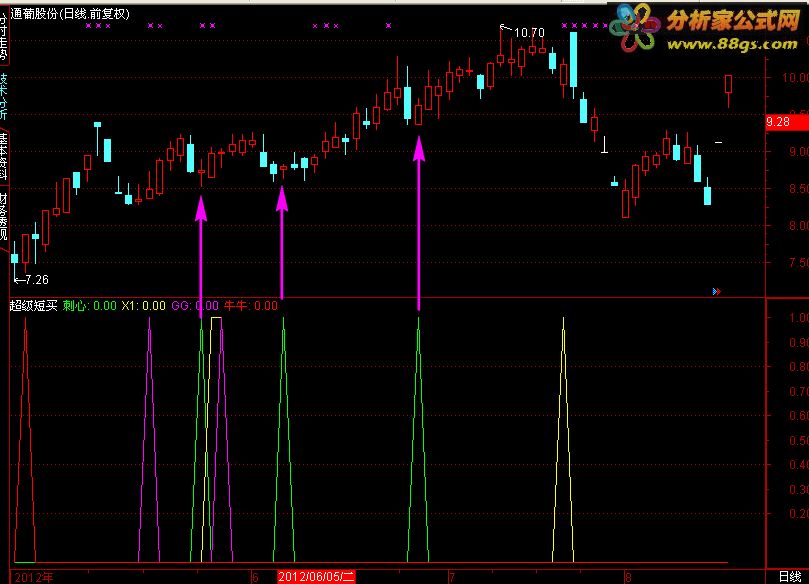Viewport: 809px width, 584px height.
Task: Select the 财务透视 side tab
Action: tap(4, 217)
